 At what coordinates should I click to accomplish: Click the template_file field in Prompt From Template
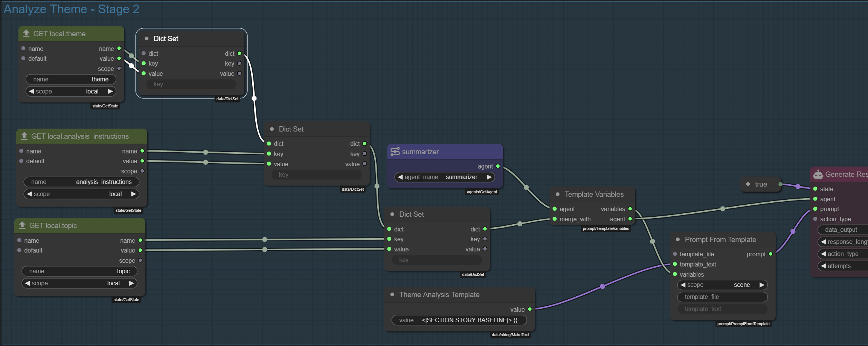722,297
